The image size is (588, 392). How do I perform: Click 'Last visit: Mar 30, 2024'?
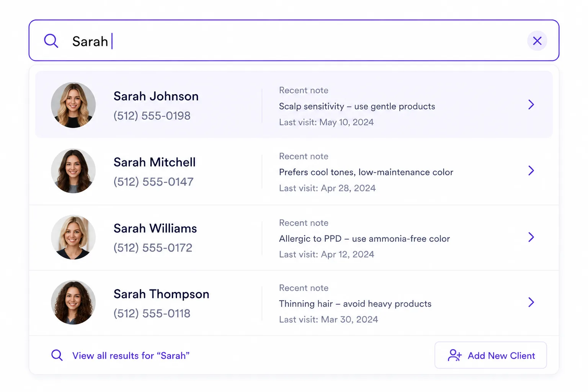(328, 319)
